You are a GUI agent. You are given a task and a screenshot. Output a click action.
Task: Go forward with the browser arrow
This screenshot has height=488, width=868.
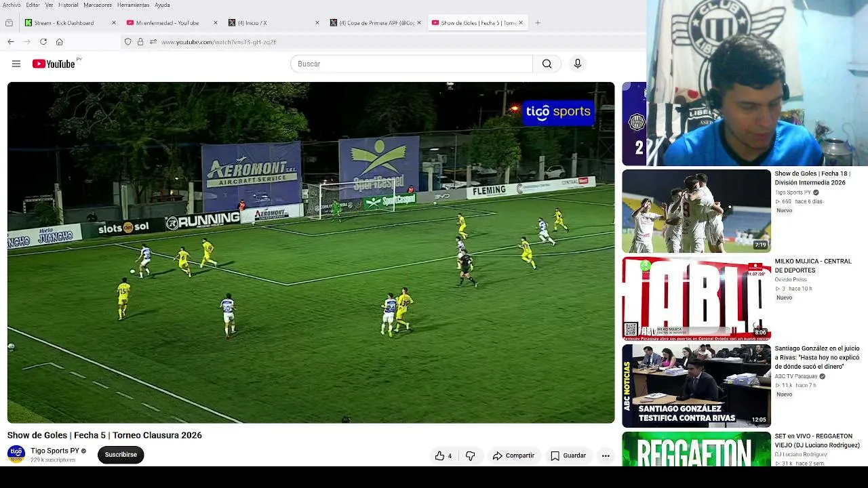point(27,42)
